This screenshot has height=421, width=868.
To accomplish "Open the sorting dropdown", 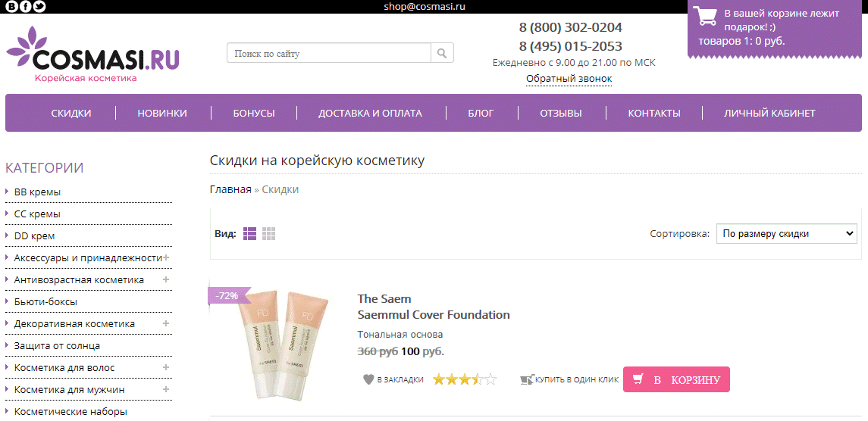I will 786,233.
